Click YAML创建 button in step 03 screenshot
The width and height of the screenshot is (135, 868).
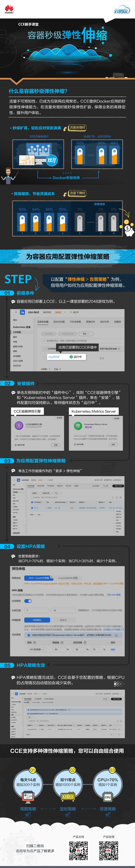tap(106, 486)
